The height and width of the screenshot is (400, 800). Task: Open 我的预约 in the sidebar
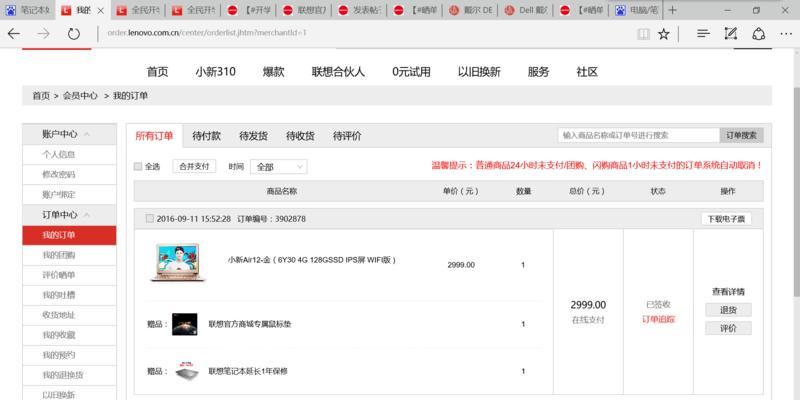59,355
